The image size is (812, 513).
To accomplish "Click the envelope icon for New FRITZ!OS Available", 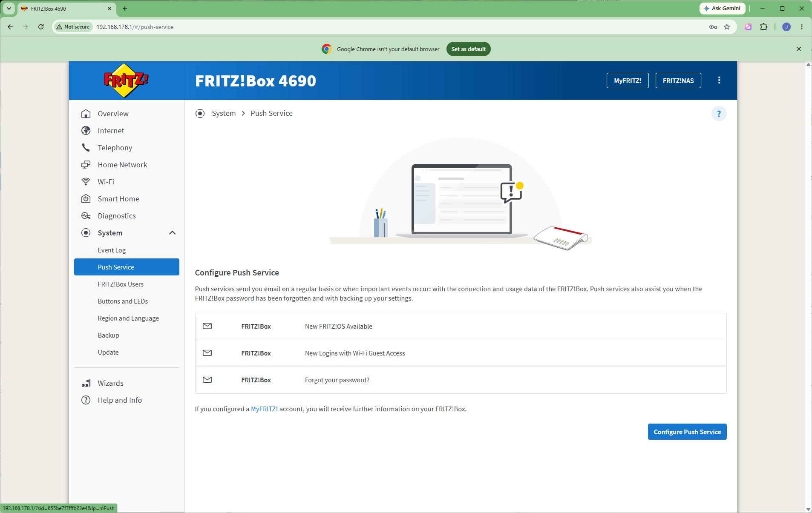I will point(207,326).
